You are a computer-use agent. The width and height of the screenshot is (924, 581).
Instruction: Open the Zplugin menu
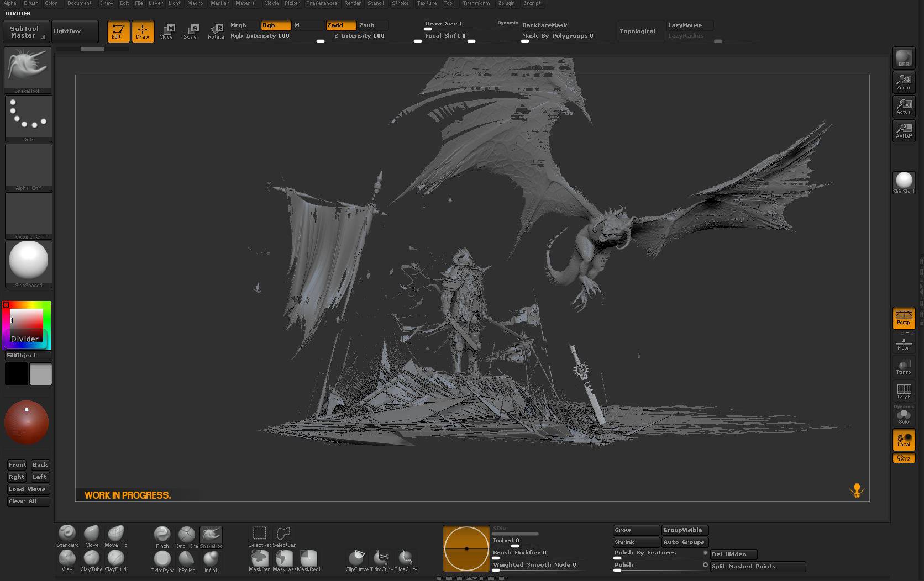[x=506, y=3]
